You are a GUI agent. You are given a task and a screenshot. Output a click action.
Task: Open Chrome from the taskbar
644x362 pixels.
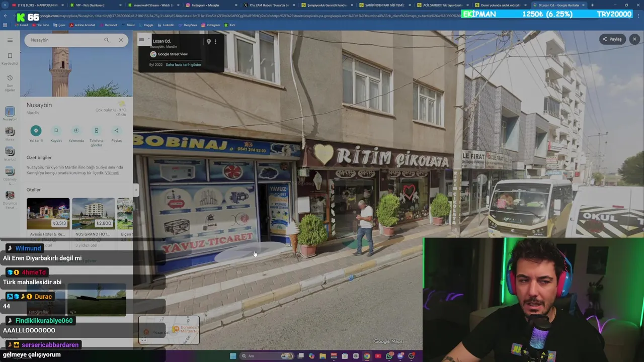[x=367, y=356]
